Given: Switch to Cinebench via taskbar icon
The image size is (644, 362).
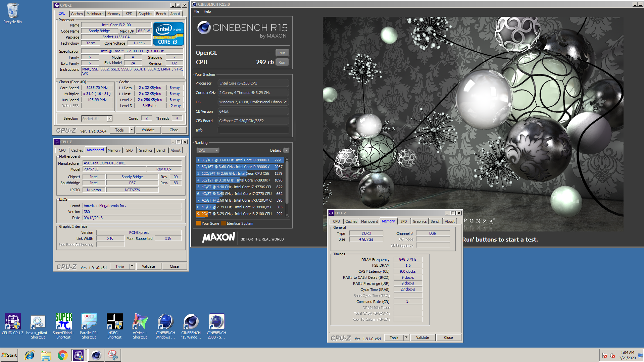Looking at the screenshot, I should tap(96, 355).
